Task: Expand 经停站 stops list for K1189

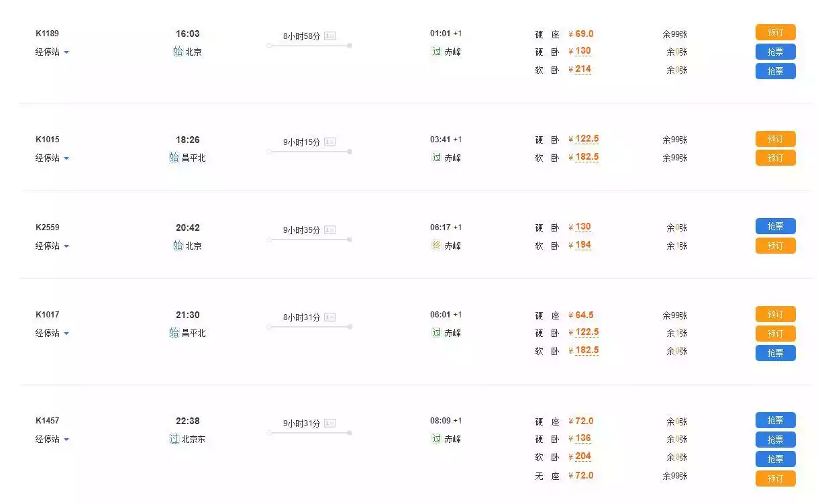Action: (x=52, y=52)
